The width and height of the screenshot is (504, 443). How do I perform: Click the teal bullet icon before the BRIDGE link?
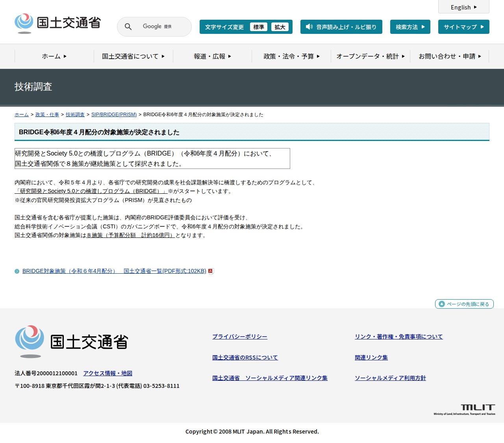coord(17,271)
